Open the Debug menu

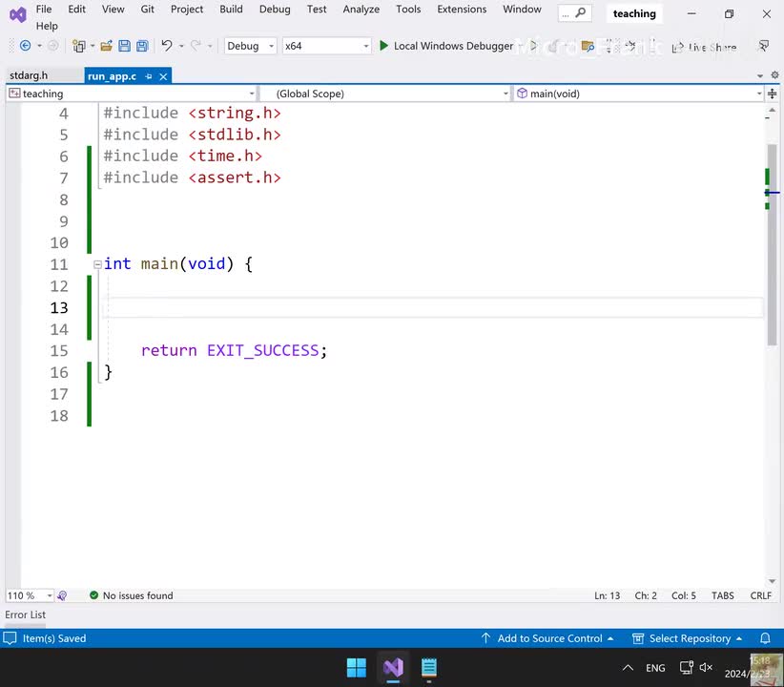coord(275,10)
